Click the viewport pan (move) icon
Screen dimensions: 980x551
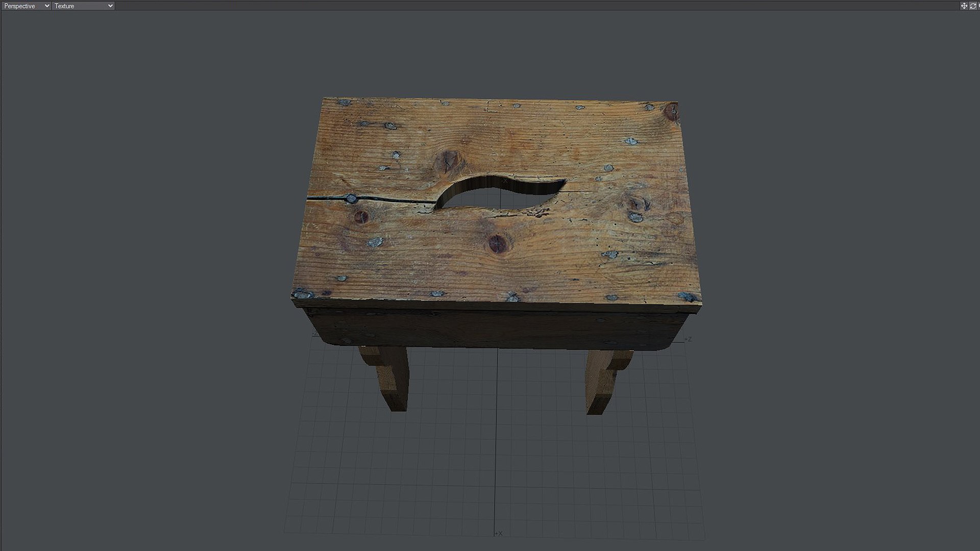(964, 6)
